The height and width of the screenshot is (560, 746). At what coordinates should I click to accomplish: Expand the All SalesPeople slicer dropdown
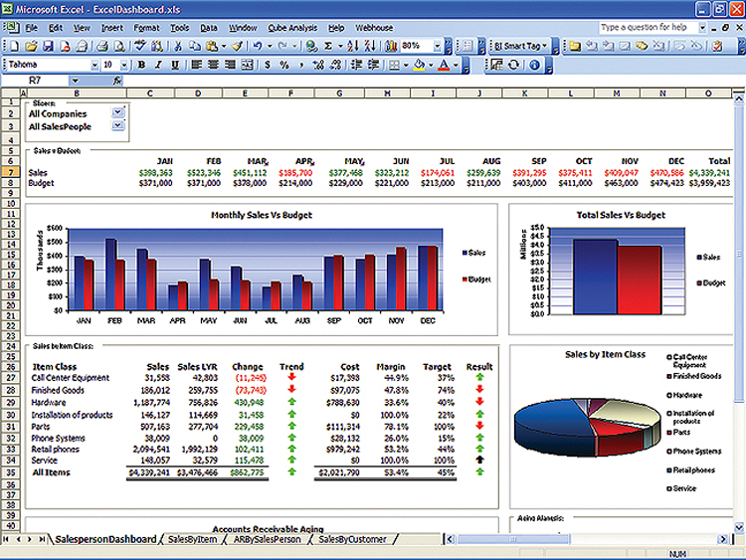(x=117, y=125)
